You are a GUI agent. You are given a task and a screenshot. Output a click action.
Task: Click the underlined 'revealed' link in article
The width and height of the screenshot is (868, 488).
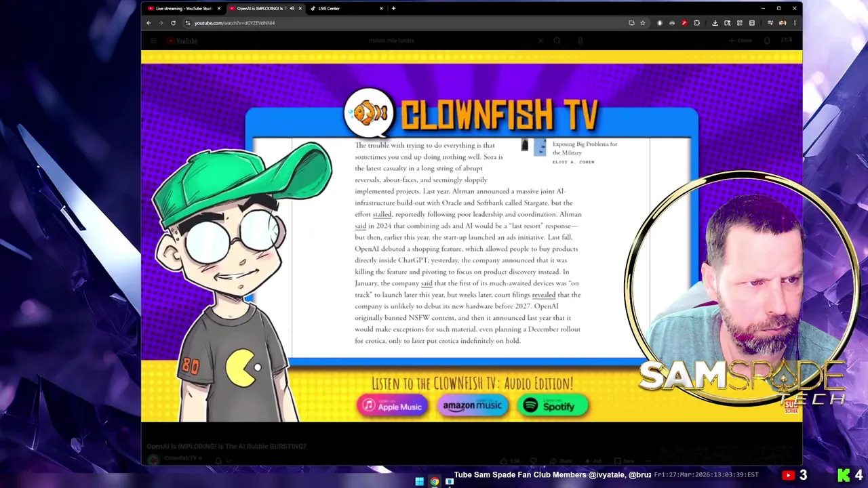click(x=543, y=295)
